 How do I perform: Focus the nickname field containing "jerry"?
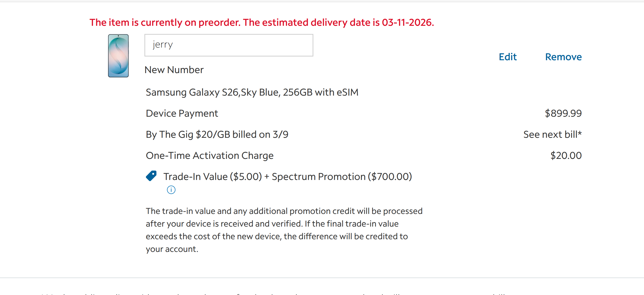coord(228,45)
